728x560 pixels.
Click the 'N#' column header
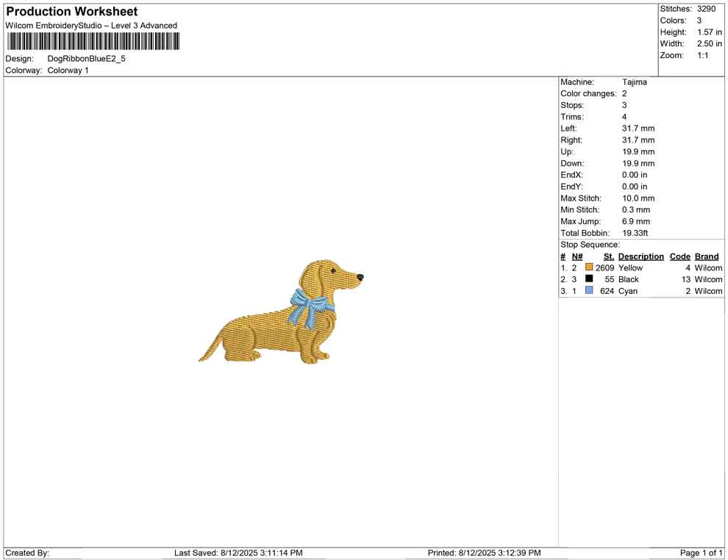click(577, 256)
